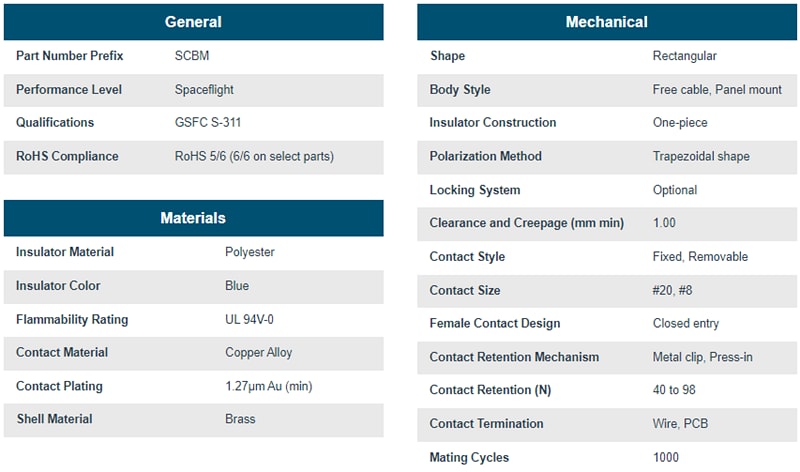
Task: Click the Locking System label
Action: (x=474, y=190)
